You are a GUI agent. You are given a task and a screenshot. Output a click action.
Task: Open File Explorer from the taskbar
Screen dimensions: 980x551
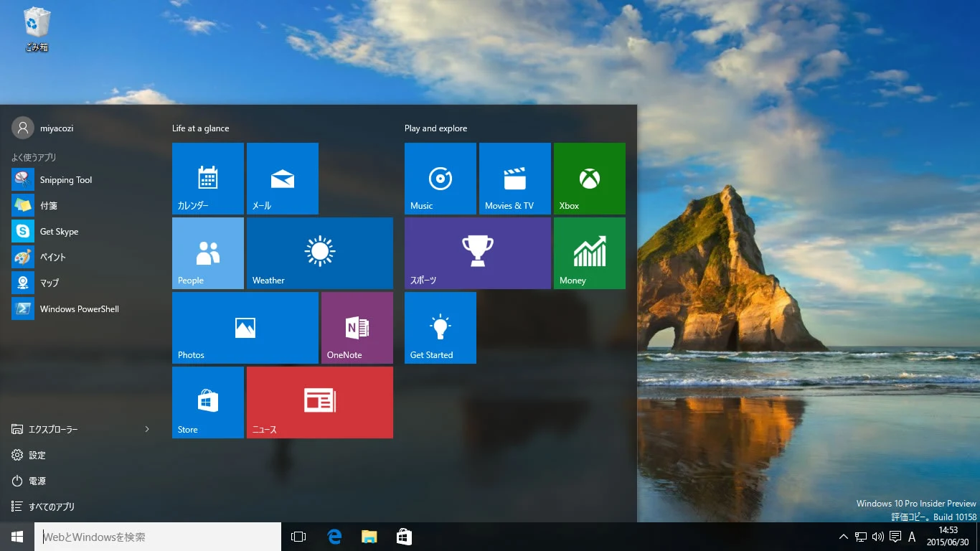[x=369, y=537]
